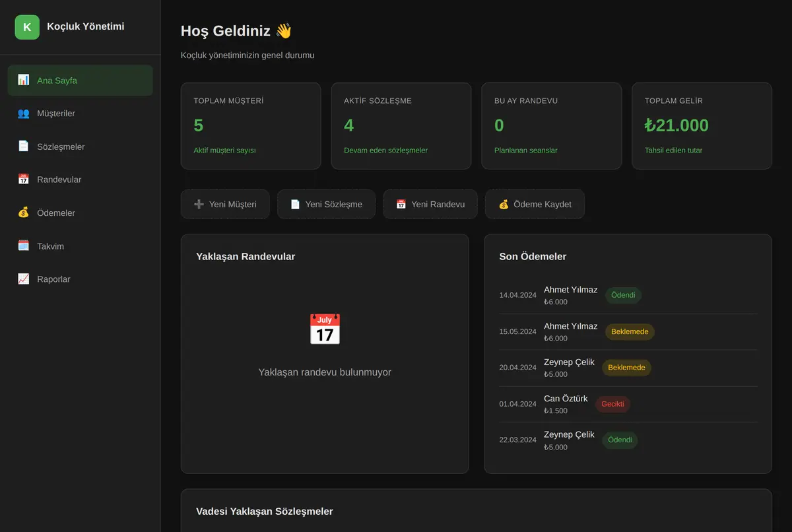Open the Ödemeler sidebar label
This screenshot has width=792, height=532.
click(x=56, y=213)
